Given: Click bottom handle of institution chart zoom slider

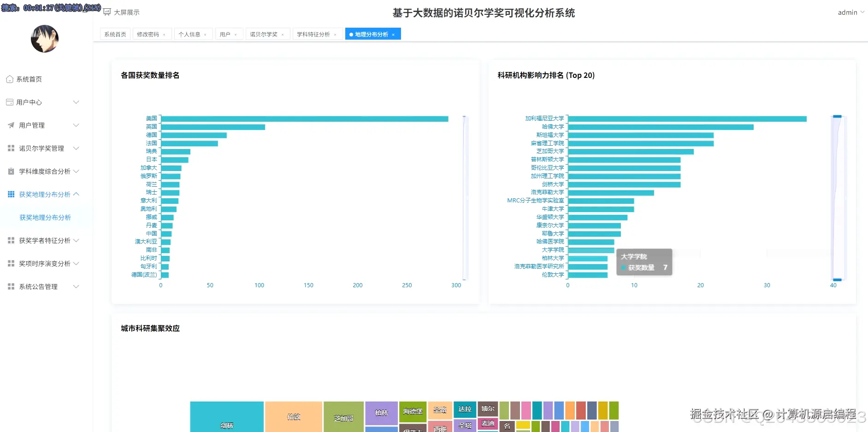Looking at the screenshot, I should click(x=837, y=279).
